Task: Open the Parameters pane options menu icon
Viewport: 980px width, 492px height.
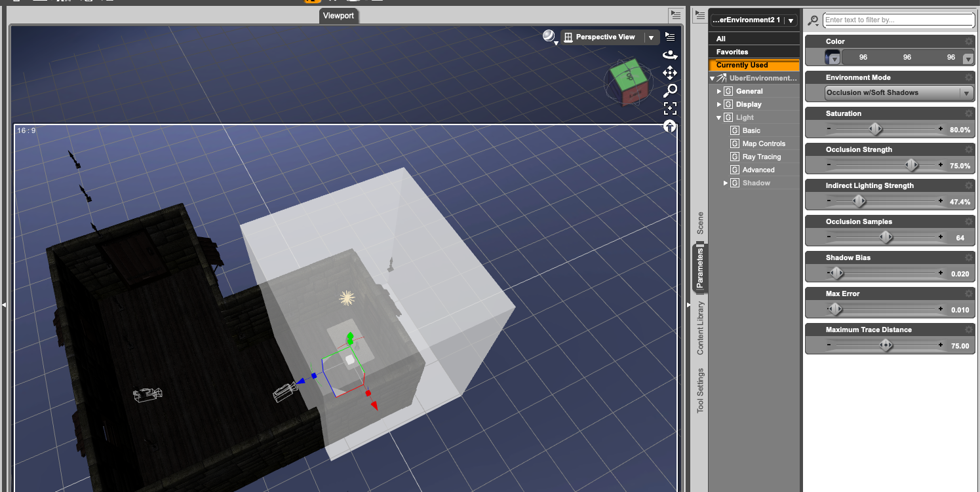Action: click(x=699, y=14)
